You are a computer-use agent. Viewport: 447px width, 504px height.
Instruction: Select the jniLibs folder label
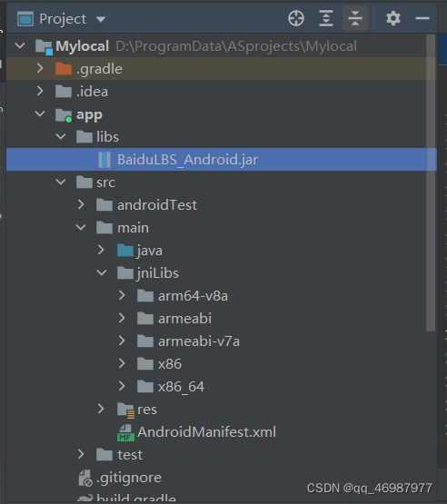(x=157, y=273)
